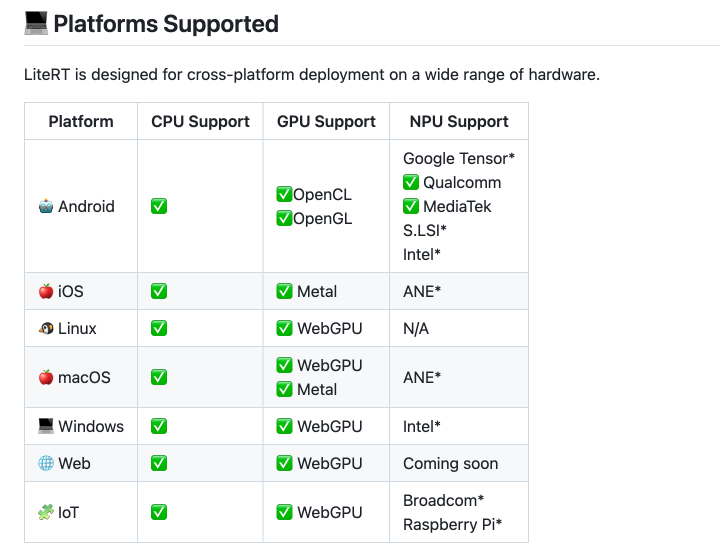Click the Linux penguin icon

click(x=45, y=329)
